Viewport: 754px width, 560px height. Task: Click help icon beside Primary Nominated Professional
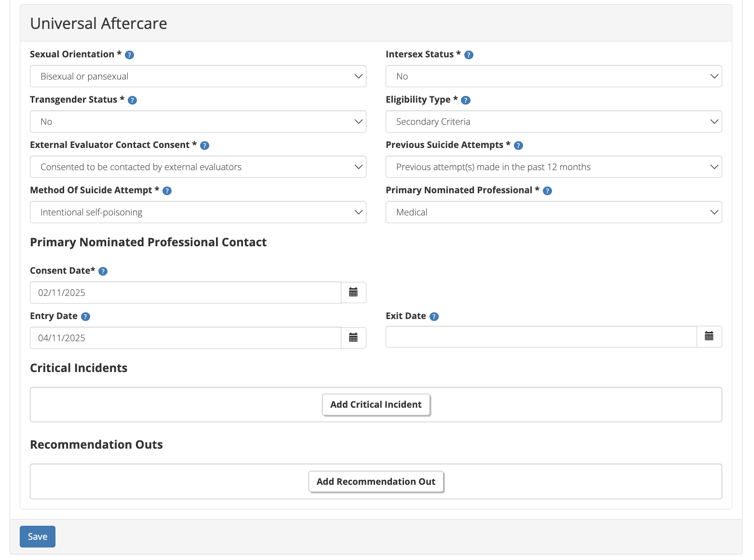coord(547,191)
